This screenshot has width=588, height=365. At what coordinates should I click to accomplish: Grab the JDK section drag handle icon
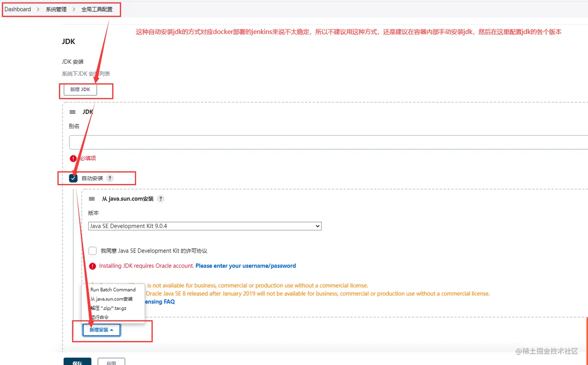(72, 112)
